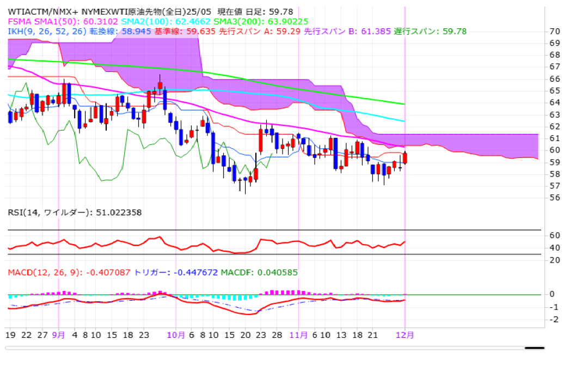Click the MACD(12, 26, 9) indicator label
Screen dimensions: 588x383
coord(69,272)
